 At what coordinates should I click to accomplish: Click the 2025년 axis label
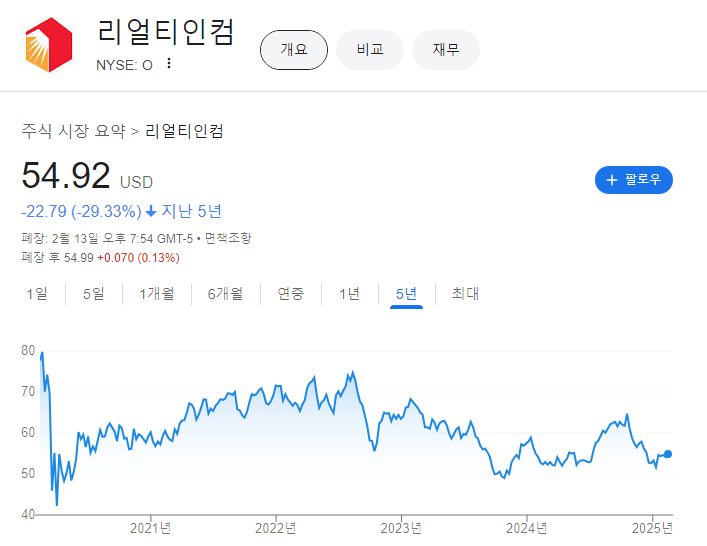coord(652,528)
